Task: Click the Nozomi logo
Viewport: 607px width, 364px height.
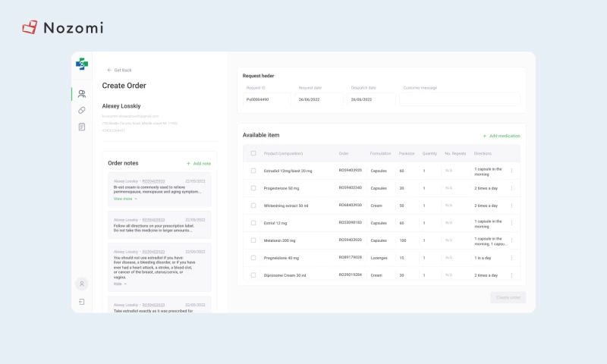Action: (x=63, y=27)
